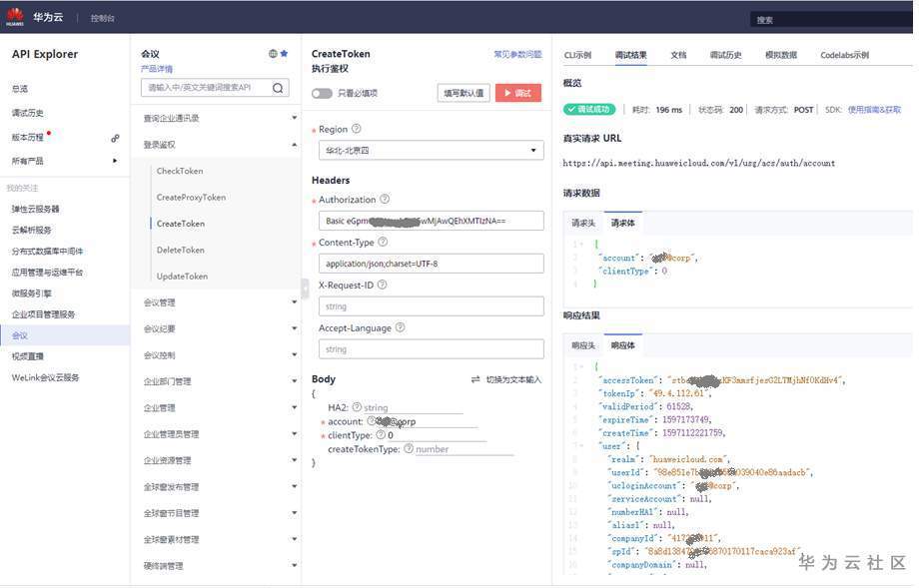The width and height of the screenshot is (919, 588).
Task: Click the link icon next to 版本历程
Action: pyautogui.click(x=116, y=138)
